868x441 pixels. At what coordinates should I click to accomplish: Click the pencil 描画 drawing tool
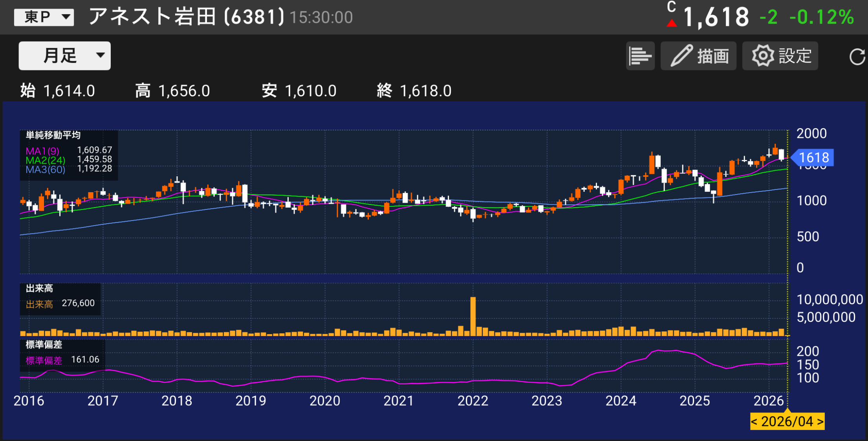698,56
